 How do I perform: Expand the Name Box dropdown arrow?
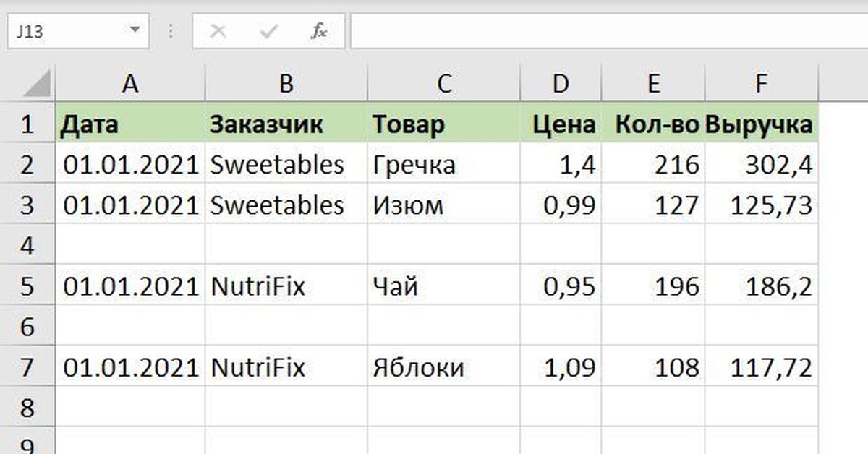[135, 31]
